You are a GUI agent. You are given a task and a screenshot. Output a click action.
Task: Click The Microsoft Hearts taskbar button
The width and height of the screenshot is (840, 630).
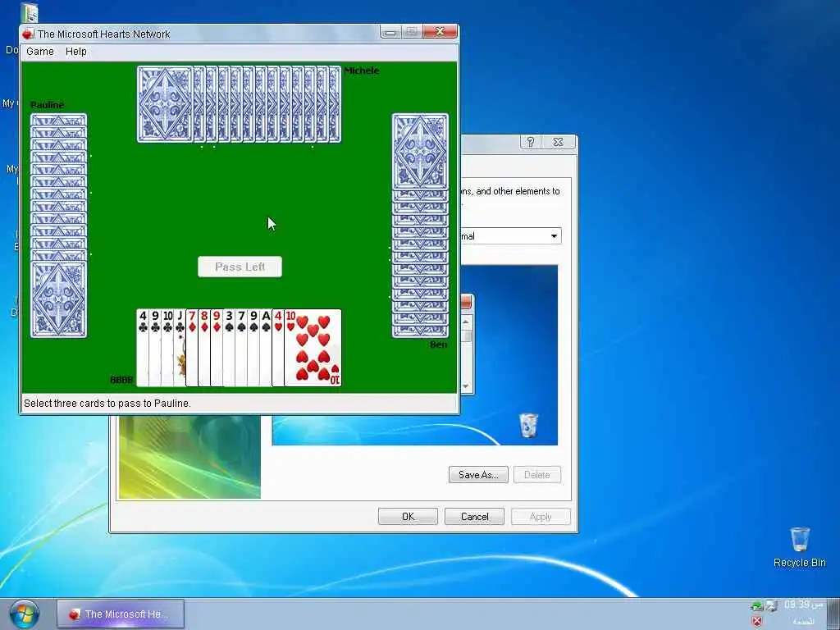pyautogui.click(x=121, y=614)
